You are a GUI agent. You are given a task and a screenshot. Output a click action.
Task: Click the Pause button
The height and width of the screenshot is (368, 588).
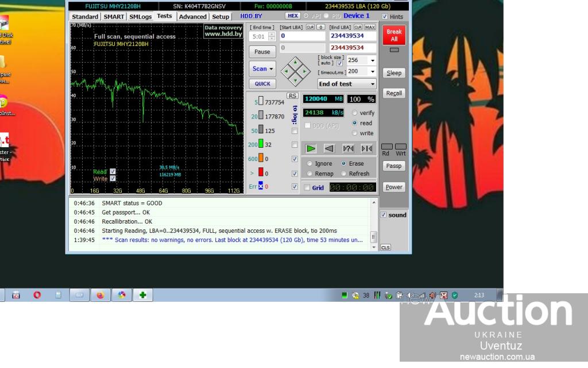(262, 52)
